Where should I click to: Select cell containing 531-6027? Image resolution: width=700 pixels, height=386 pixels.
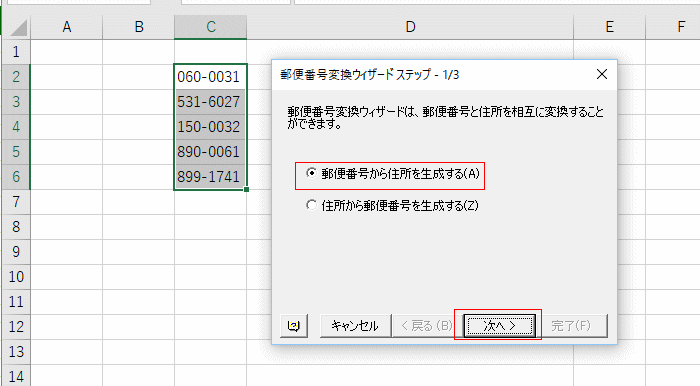point(210,102)
